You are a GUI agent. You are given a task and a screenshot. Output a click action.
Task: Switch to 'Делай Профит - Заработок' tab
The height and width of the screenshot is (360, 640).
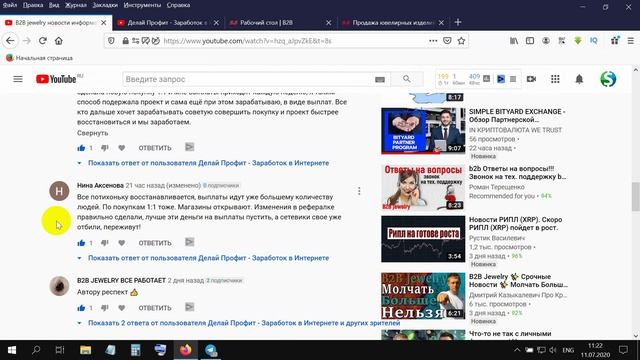[167, 23]
